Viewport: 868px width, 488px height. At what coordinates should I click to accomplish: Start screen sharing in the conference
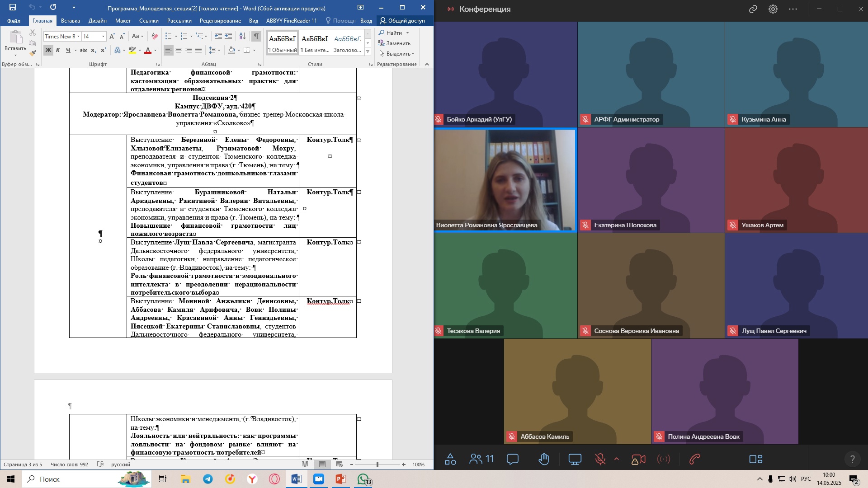575,459
